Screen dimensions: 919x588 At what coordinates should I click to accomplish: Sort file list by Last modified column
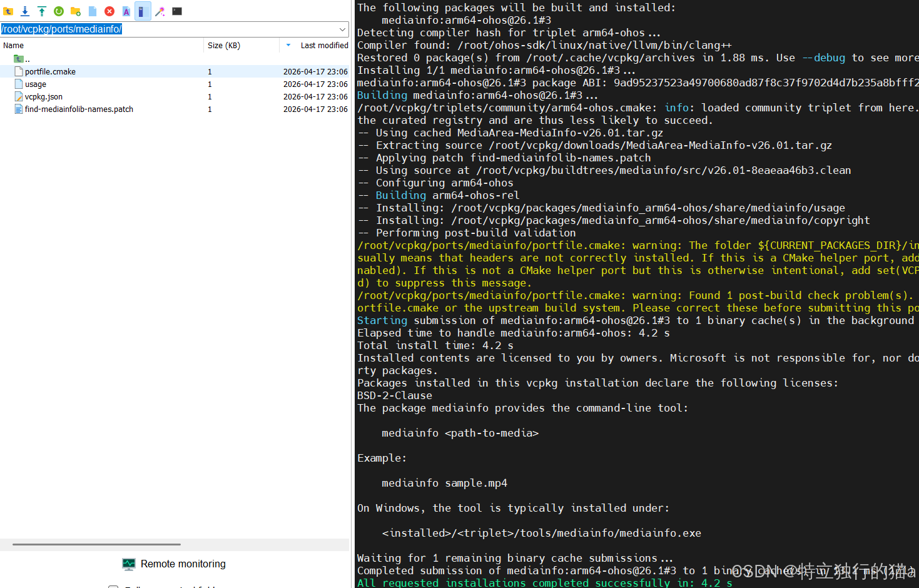coord(324,45)
